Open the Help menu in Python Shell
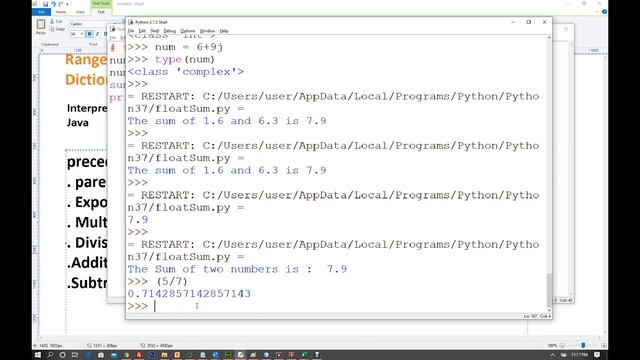Viewport: 640px width, 360px height. [224, 31]
